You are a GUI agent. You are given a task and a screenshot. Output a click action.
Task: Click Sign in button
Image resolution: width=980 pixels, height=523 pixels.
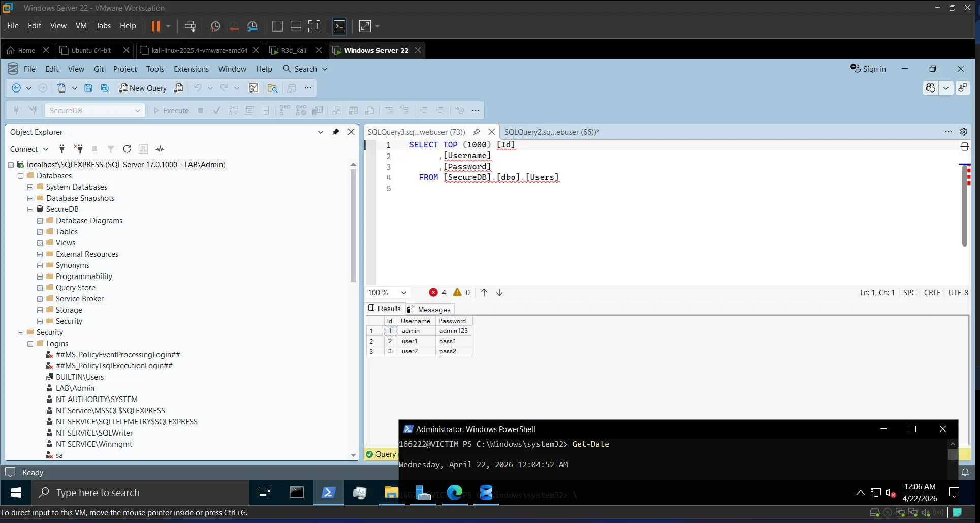(868, 69)
